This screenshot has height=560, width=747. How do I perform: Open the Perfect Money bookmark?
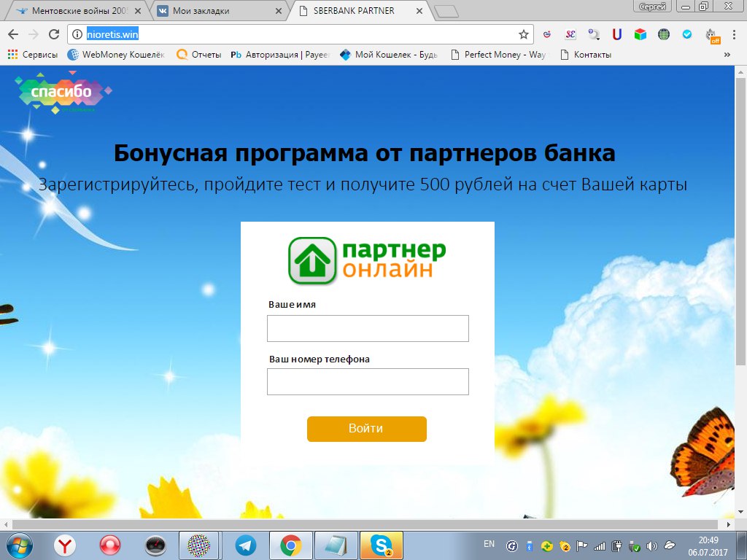tap(498, 53)
